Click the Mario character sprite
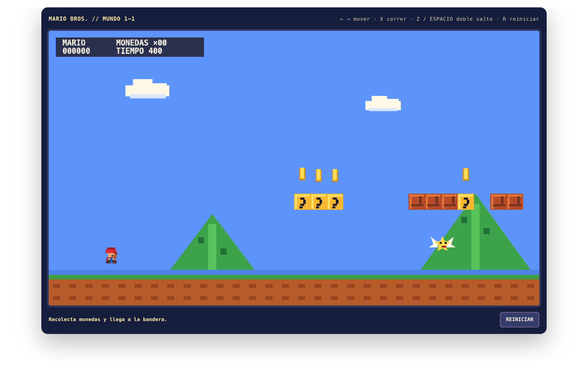This screenshot has width=588, height=368. (x=111, y=255)
